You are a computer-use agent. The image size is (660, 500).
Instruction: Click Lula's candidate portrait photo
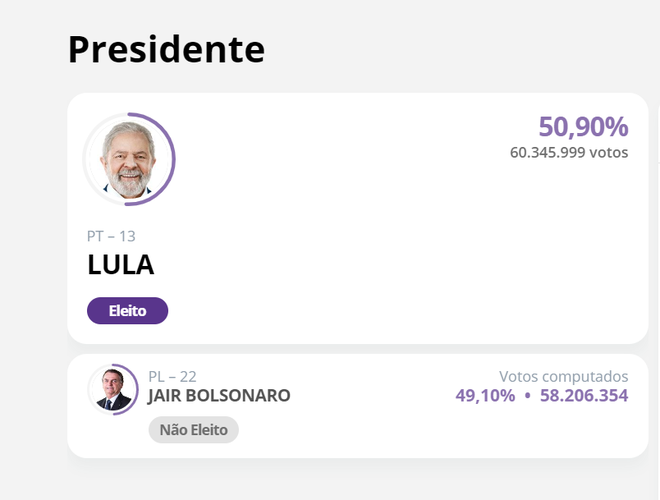pos(129,160)
